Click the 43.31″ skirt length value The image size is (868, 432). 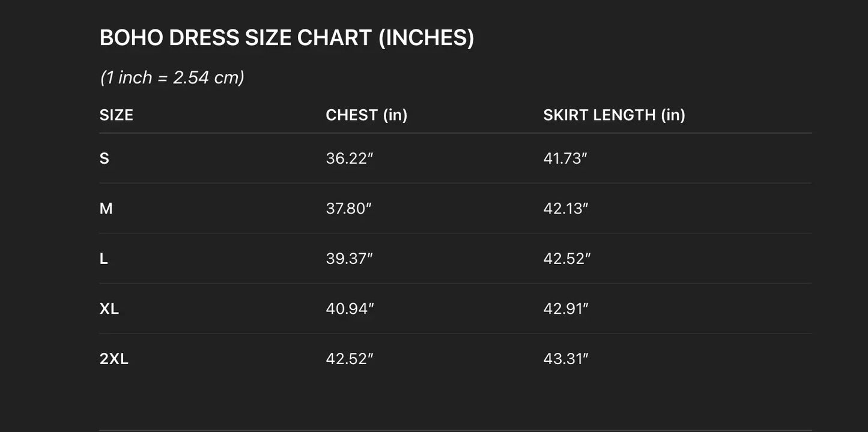pyautogui.click(x=566, y=359)
